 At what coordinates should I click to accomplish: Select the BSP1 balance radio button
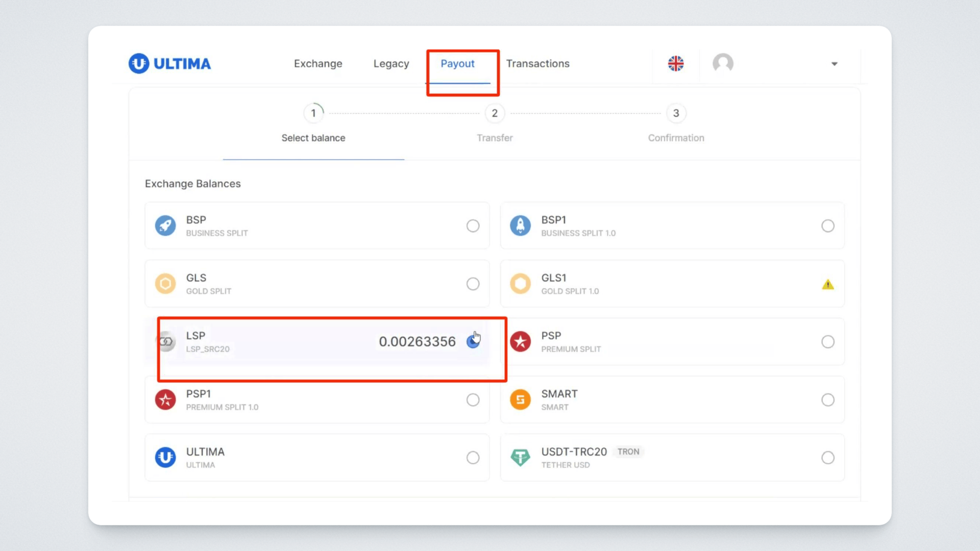click(x=827, y=226)
